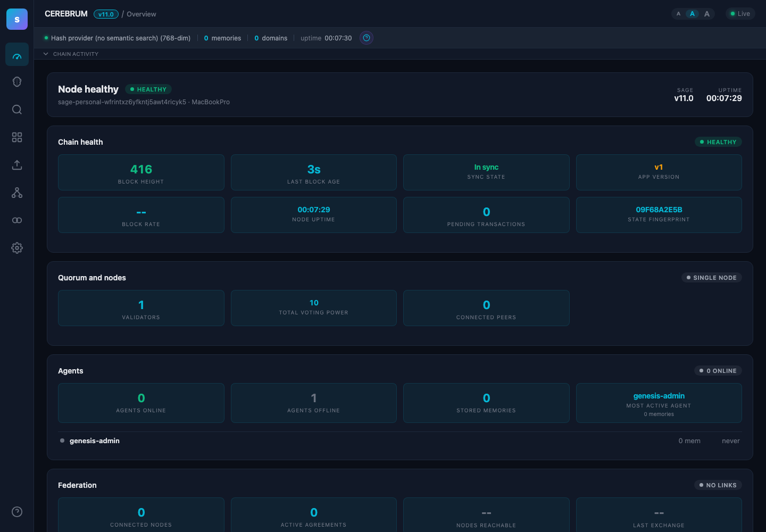This screenshot has height=532, width=766.
Task: Click the CEREBRUM title
Action: (x=66, y=14)
